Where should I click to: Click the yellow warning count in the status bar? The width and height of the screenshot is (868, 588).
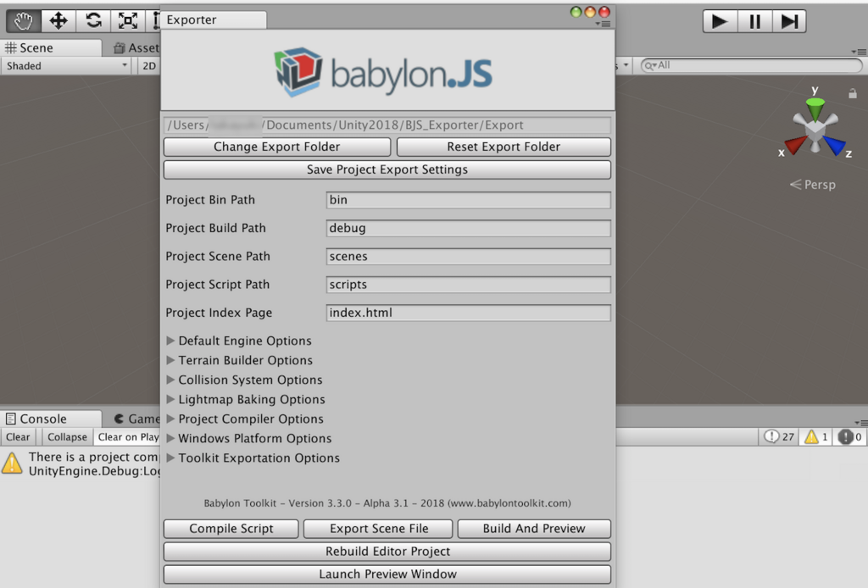pyautogui.click(x=814, y=436)
